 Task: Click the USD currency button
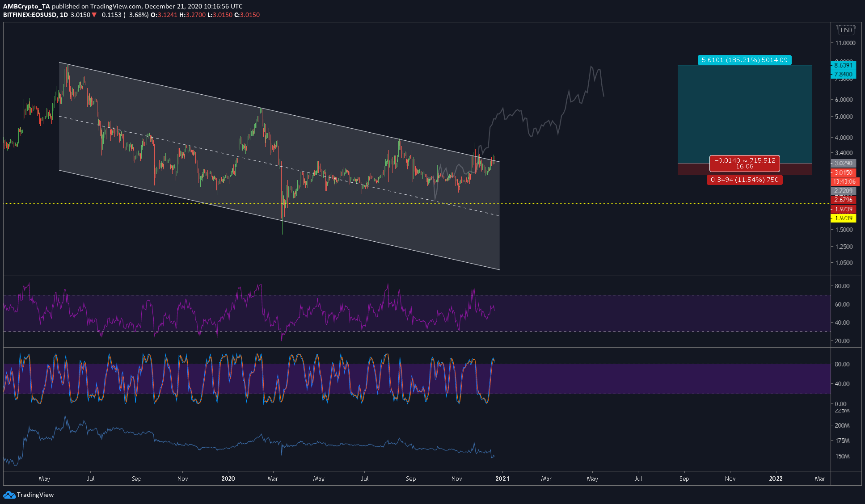(x=846, y=30)
